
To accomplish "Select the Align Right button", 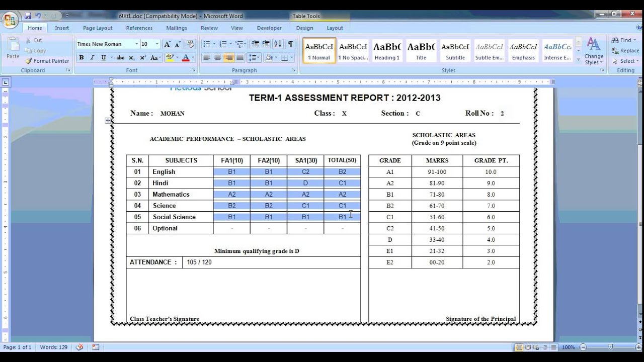I will [x=229, y=58].
